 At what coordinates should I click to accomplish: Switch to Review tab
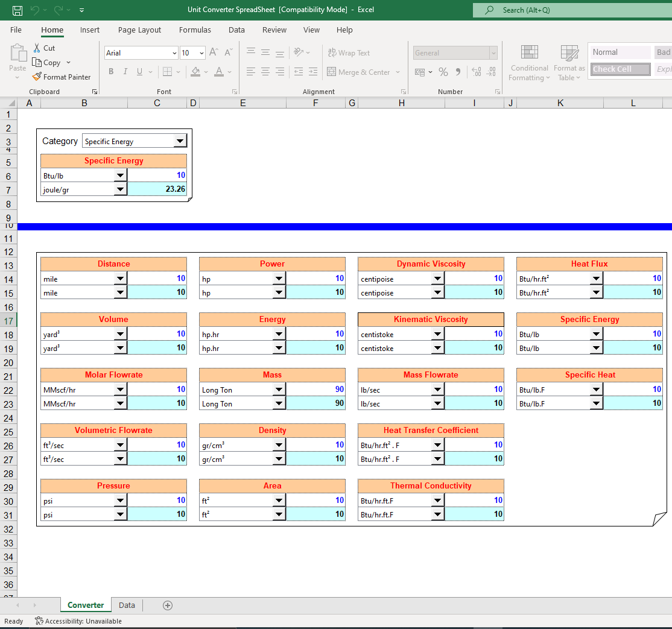click(274, 30)
